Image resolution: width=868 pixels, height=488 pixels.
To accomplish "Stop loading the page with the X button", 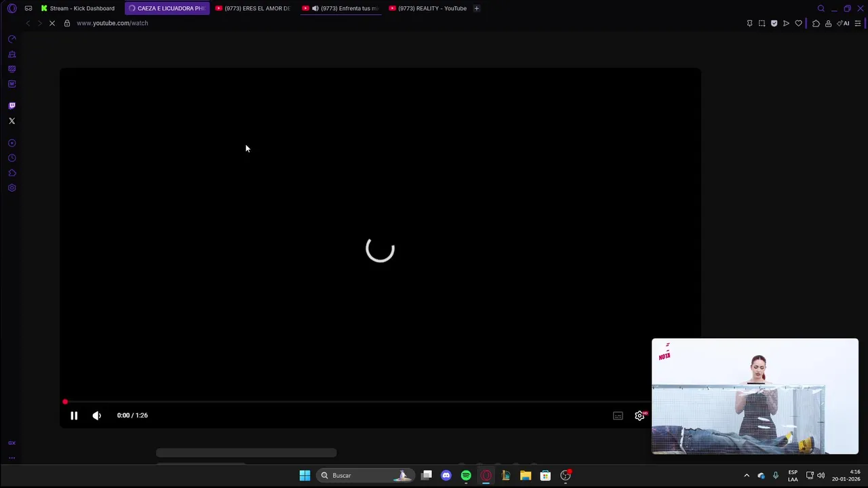I will pos(52,23).
